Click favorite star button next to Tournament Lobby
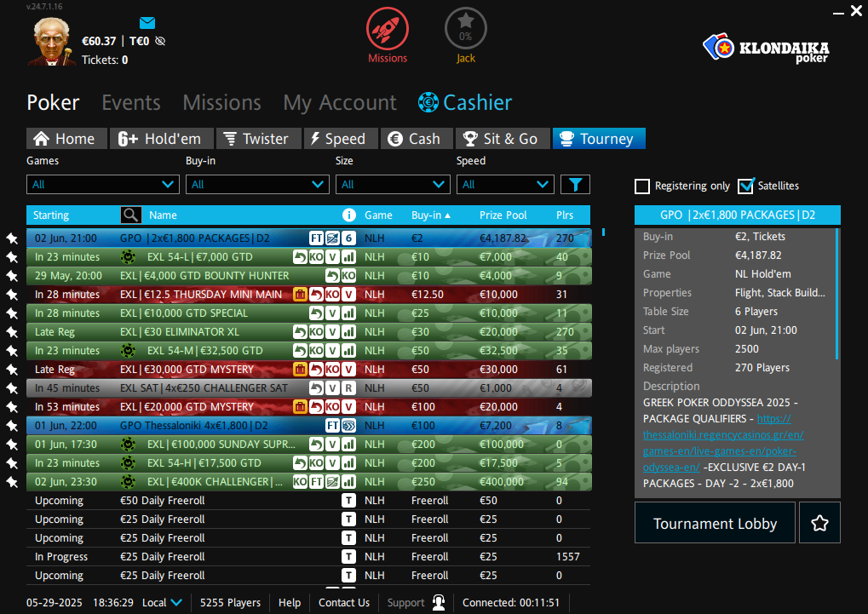Screen dimensions: 868x614 point(819,523)
